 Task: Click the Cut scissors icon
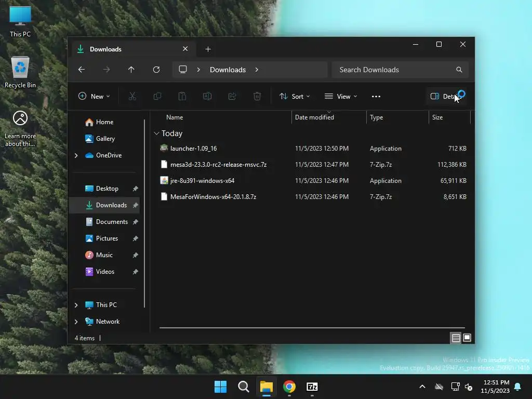[132, 96]
